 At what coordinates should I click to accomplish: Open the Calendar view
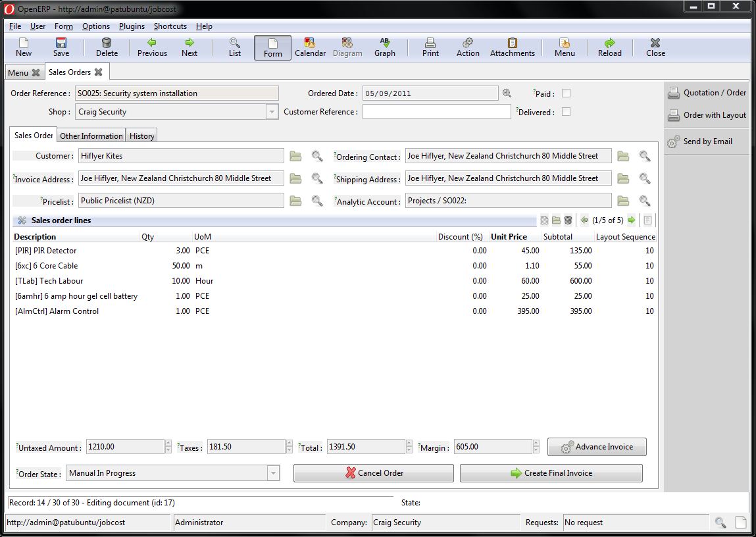tap(310, 47)
